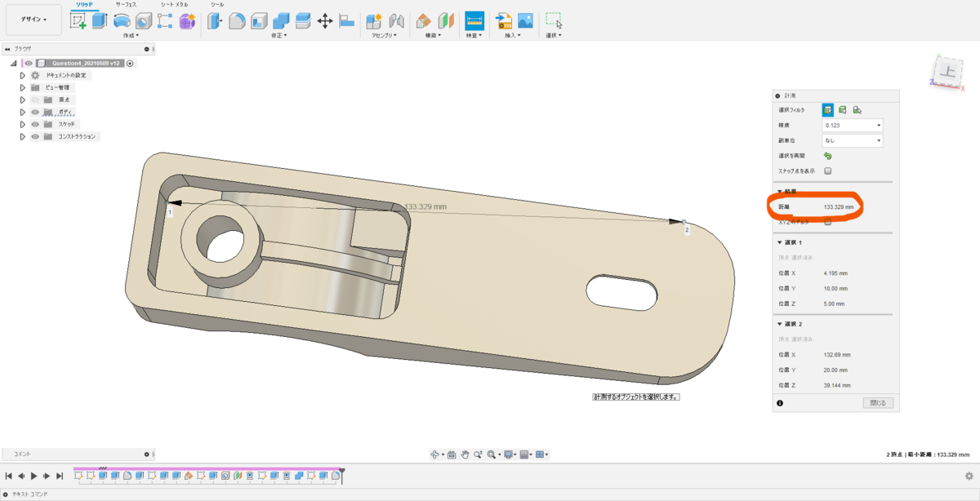The height and width of the screenshot is (501, 980).
Task: Toggle visibility of the ボディ folder
Action: pos(35,112)
